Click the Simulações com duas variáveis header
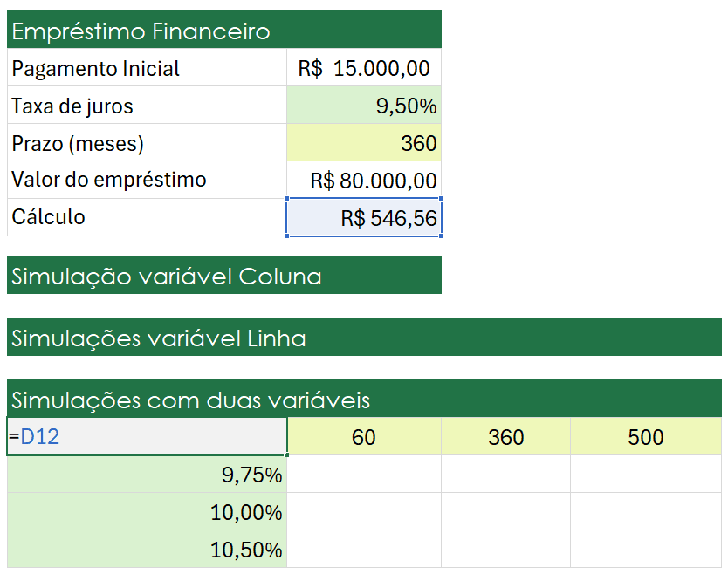728x574 pixels. coord(364,400)
